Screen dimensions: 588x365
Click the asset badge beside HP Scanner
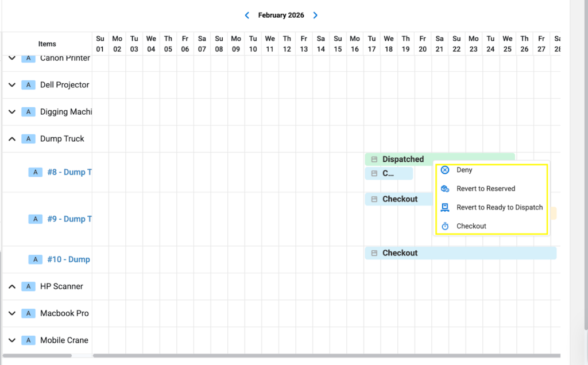point(29,286)
